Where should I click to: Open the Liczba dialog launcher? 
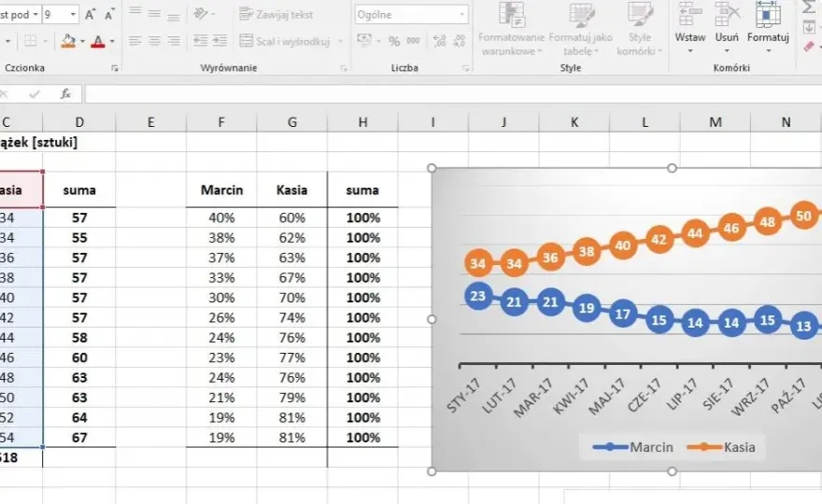tap(465, 68)
